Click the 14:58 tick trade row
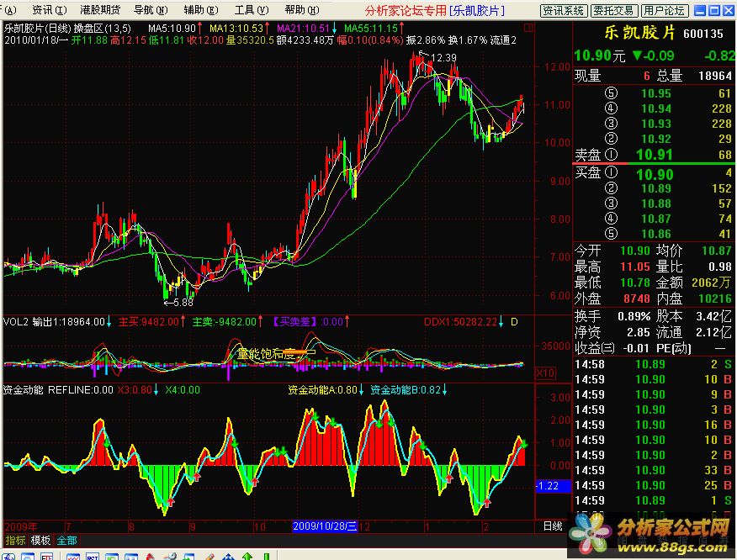737x560 pixels. click(x=654, y=364)
